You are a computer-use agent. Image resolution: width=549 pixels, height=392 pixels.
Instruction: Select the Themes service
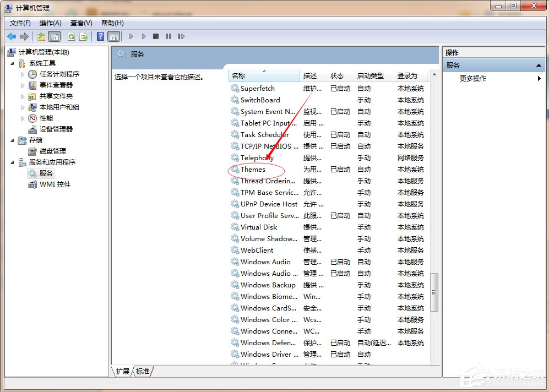point(253,170)
